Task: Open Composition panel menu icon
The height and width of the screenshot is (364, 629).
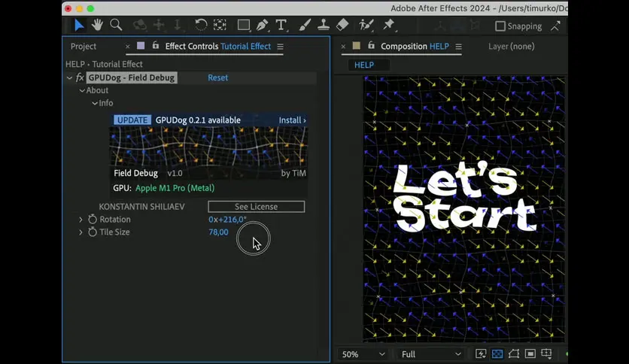Action: tap(458, 47)
